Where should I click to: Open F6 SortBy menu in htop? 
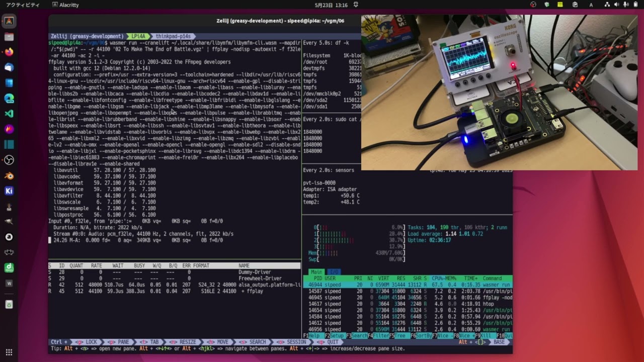point(420,335)
